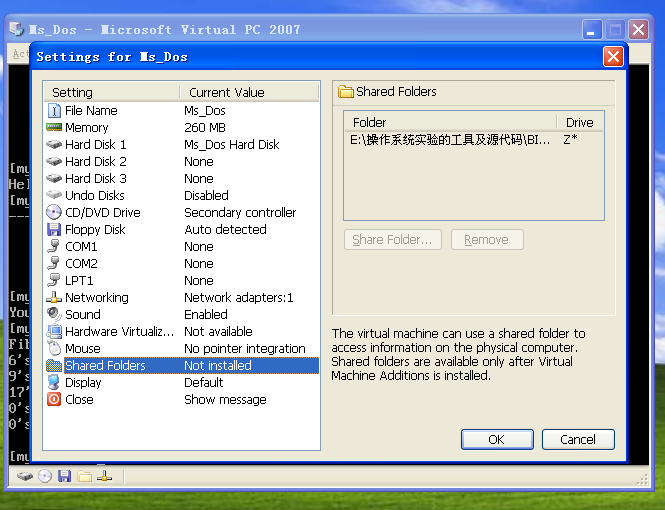Click '260 MB' memory value
The width and height of the screenshot is (665, 510).
[205, 128]
